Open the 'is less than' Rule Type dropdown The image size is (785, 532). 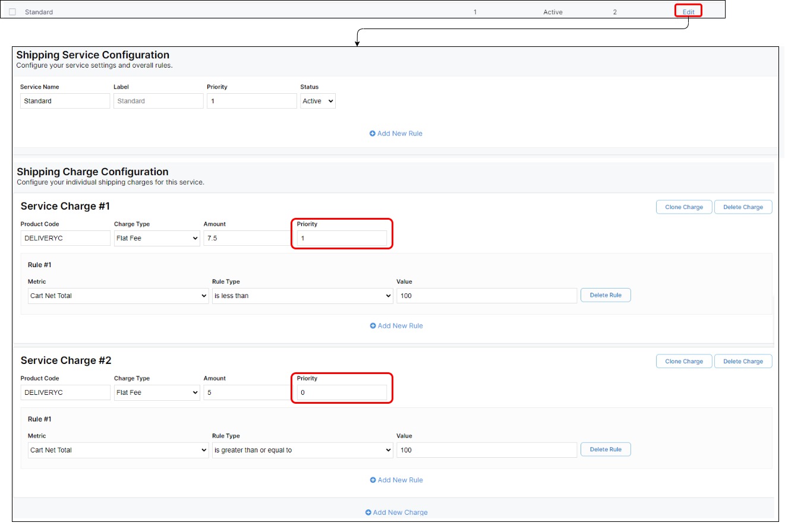(302, 296)
